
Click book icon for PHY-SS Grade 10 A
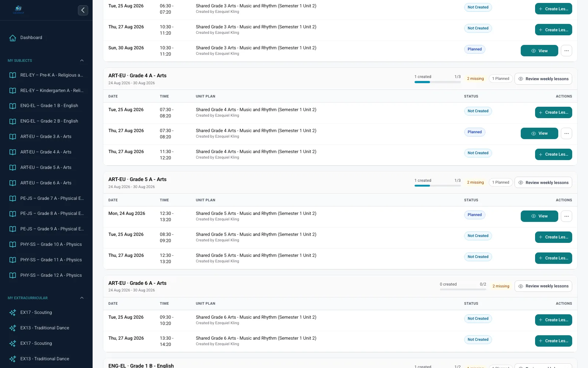click(x=12, y=244)
